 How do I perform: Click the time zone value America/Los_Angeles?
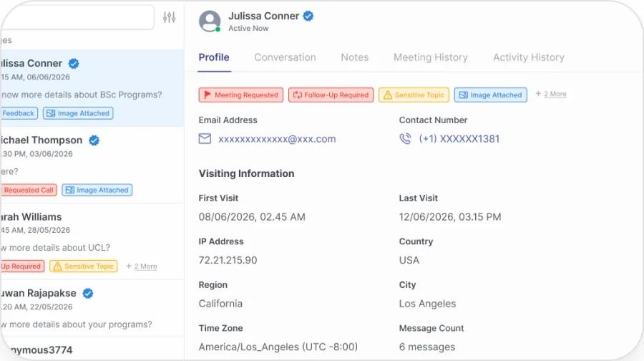(278, 347)
